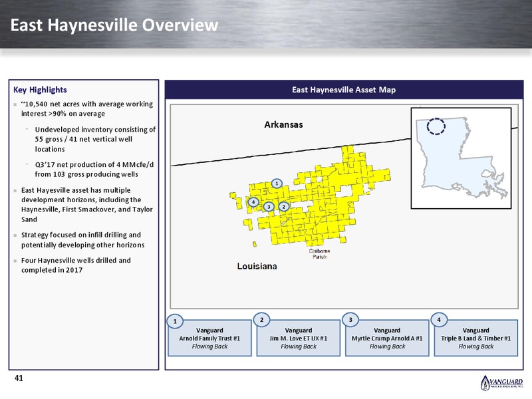Click the page number 41
Screen dimensions: 532x399
click(x=19, y=378)
